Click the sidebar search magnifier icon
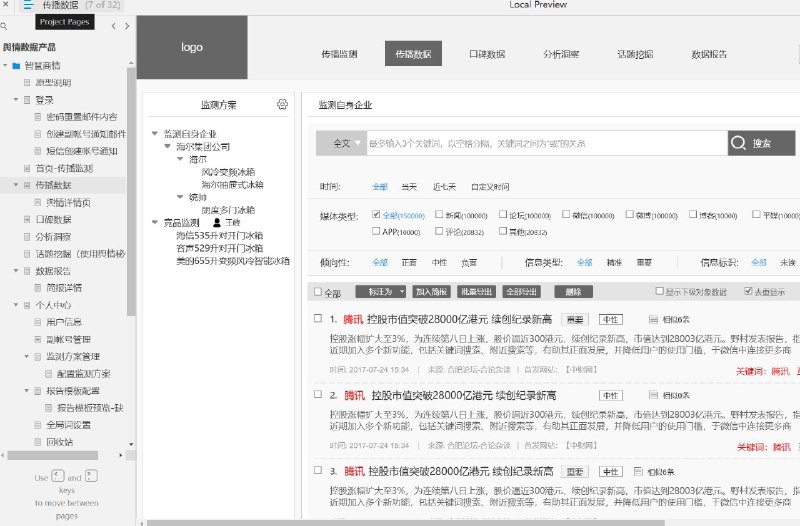Viewport: 800px width, 526px height. [x=4, y=26]
